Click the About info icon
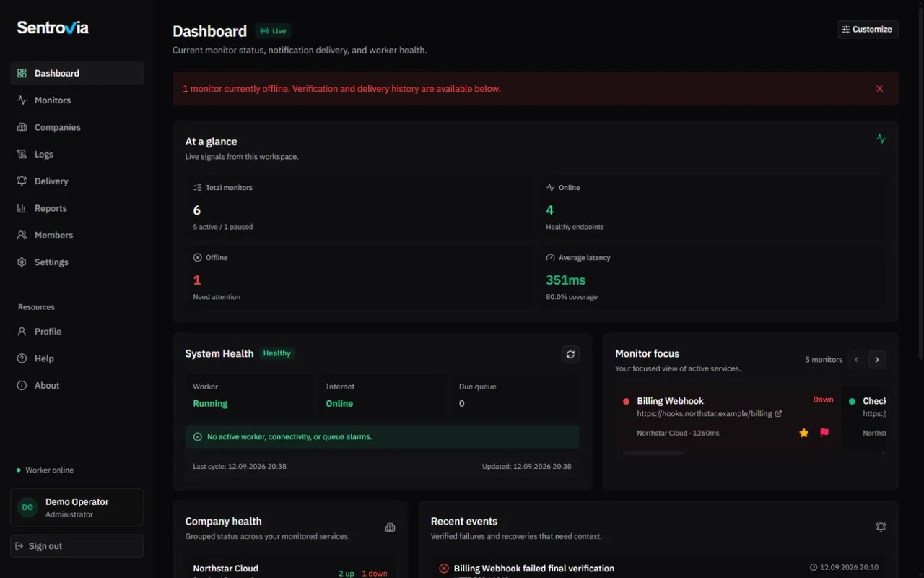The height and width of the screenshot is (578, 924). click(x=22, y=386)
